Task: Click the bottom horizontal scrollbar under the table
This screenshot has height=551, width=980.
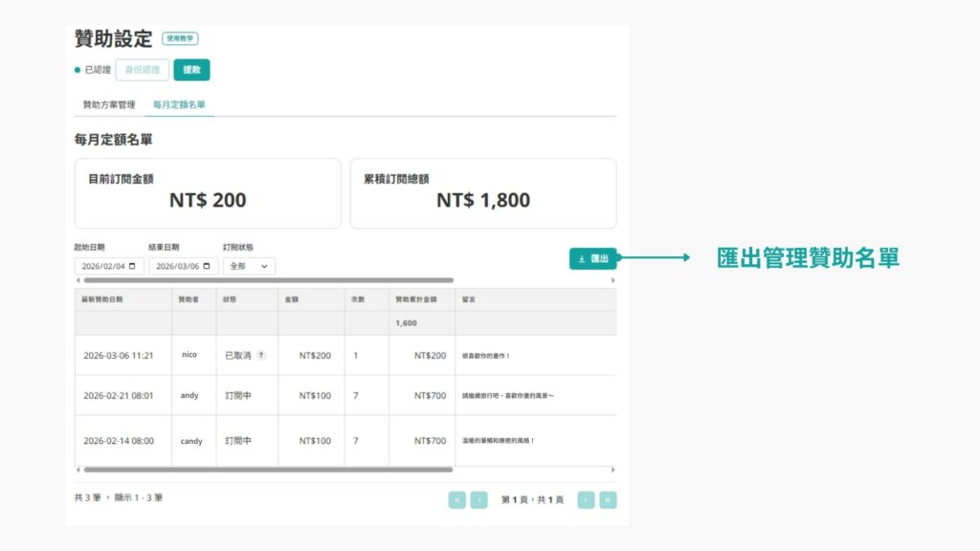Action: 268,470
